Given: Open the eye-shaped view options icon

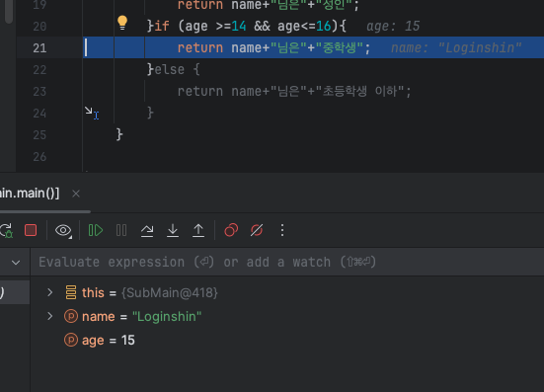Looking at the screenshot, I should (x=63, y=230).
